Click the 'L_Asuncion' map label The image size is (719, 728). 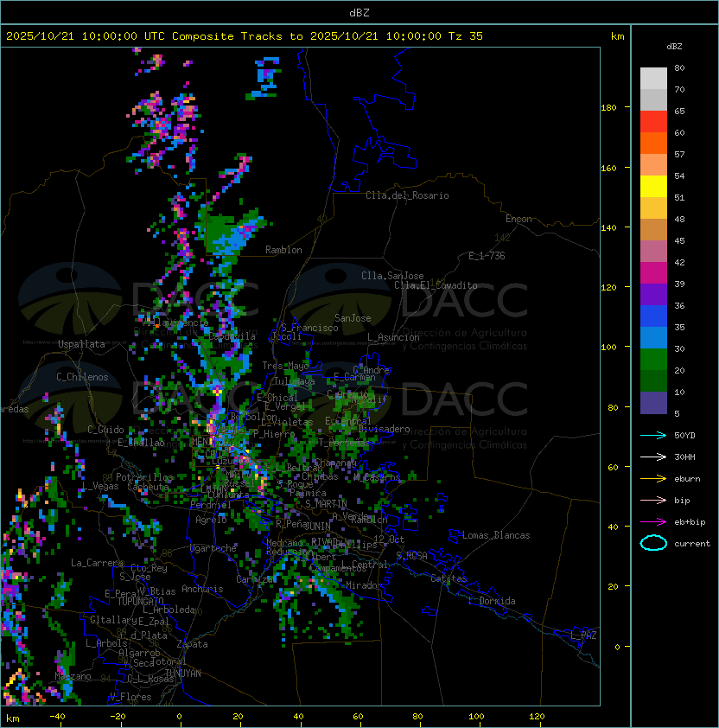pyautogui.click(x=393, y=337)
